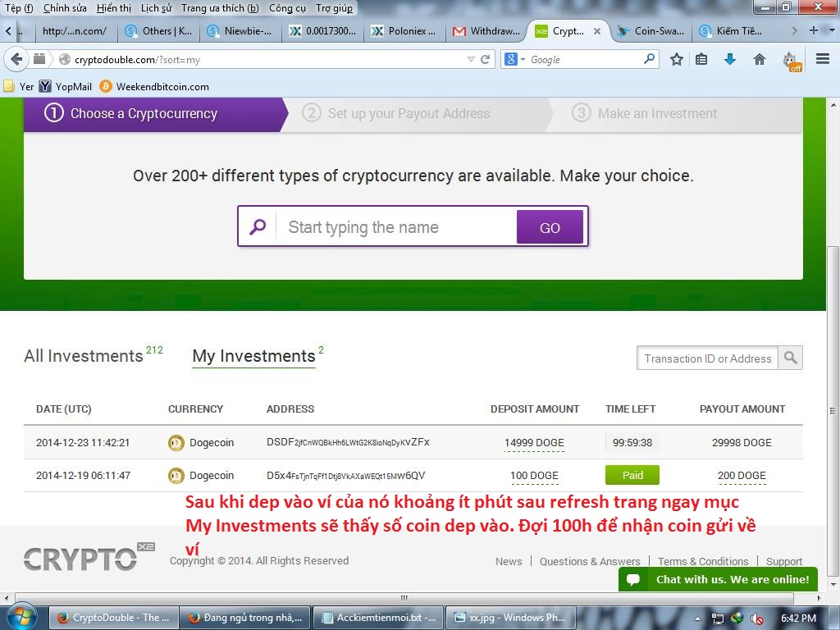Open the Acckiemtienmoi.txt taskbar window
840x630 pixels.
(x=378, y=618)
